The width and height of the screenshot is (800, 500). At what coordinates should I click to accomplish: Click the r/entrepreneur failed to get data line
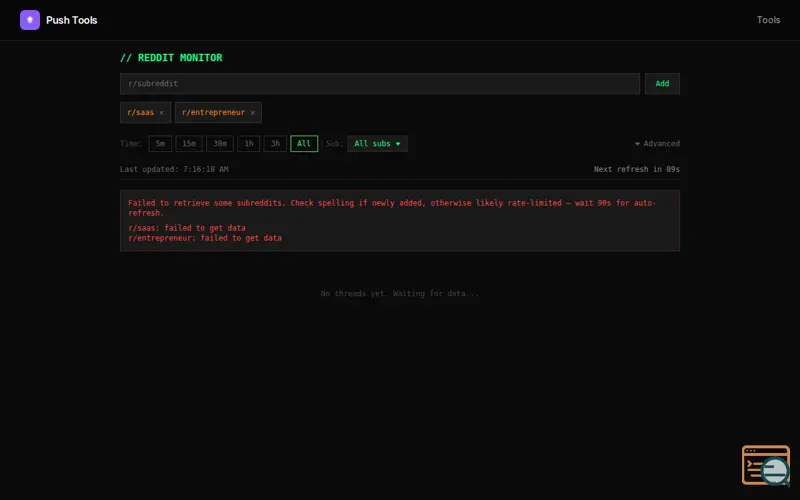[x=205, y=238]
